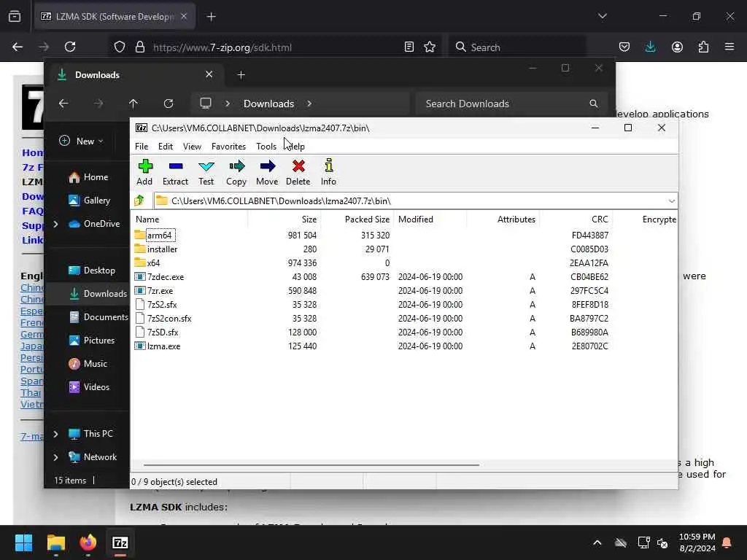Open Firefox application hamburger menu
This screenshot has width=747, height=560.
729,47
